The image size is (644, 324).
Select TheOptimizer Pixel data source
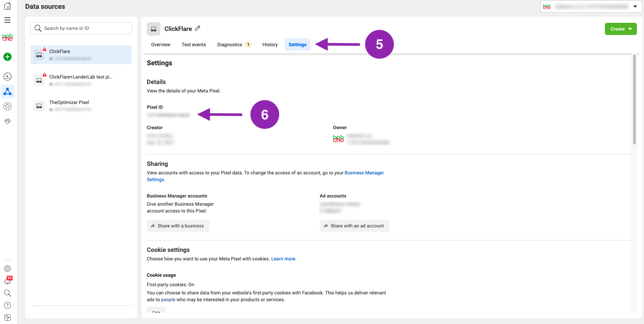click(x=81, y=106)
